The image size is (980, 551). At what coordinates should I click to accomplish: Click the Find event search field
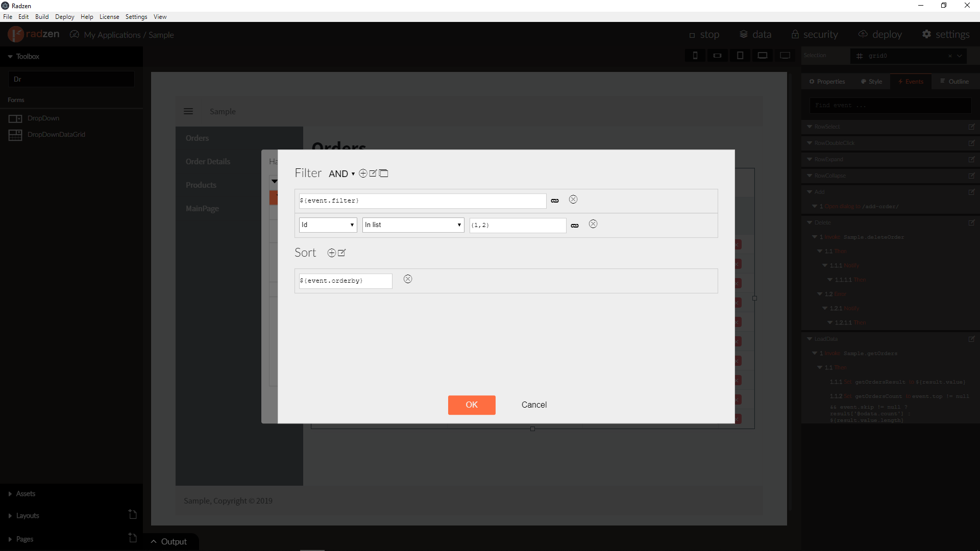890,106
